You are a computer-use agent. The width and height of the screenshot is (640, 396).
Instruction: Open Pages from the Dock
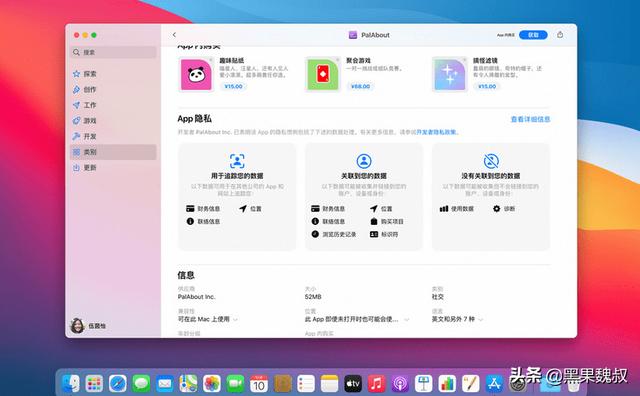471,383
